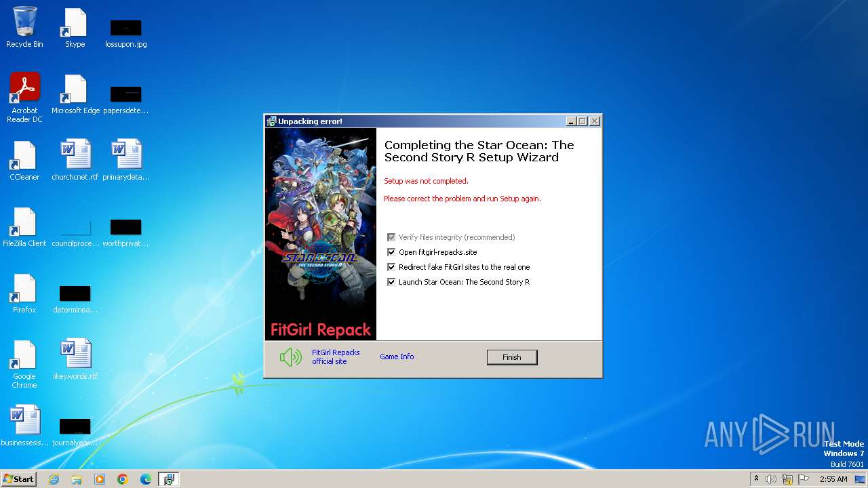The height and width of the screenshot is (488, 868).
Task: Open Google Chrome desktop shortcut
Action: tap(24, 364)
